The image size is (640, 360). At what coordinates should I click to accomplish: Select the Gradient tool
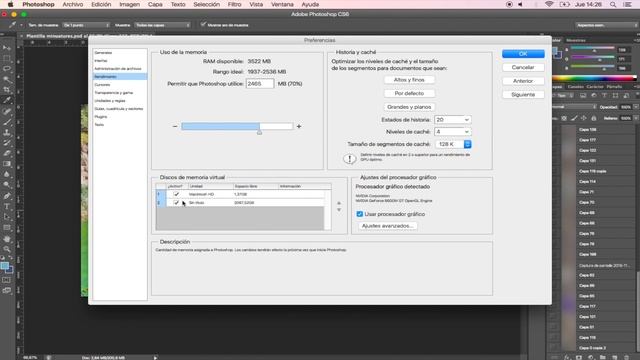pyautogui.click(x=7, y=164)
